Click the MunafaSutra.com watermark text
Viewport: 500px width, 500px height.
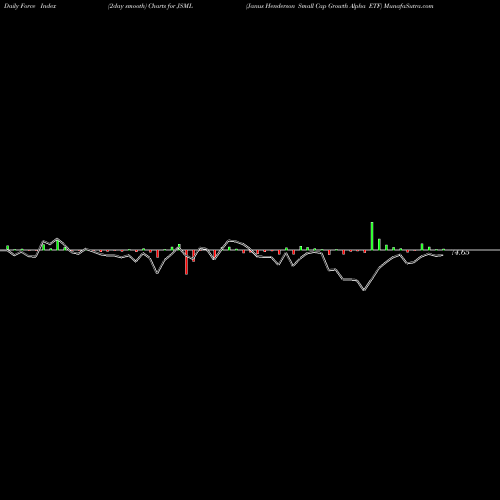[x=408, y=6]
